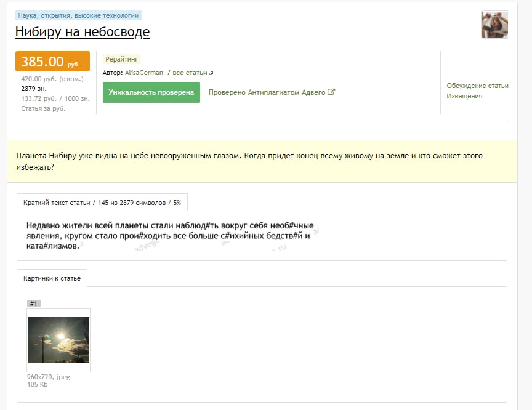Click the '133.72 руб. / 1000 зн.' text
The image size is (532, 410).
55,98
